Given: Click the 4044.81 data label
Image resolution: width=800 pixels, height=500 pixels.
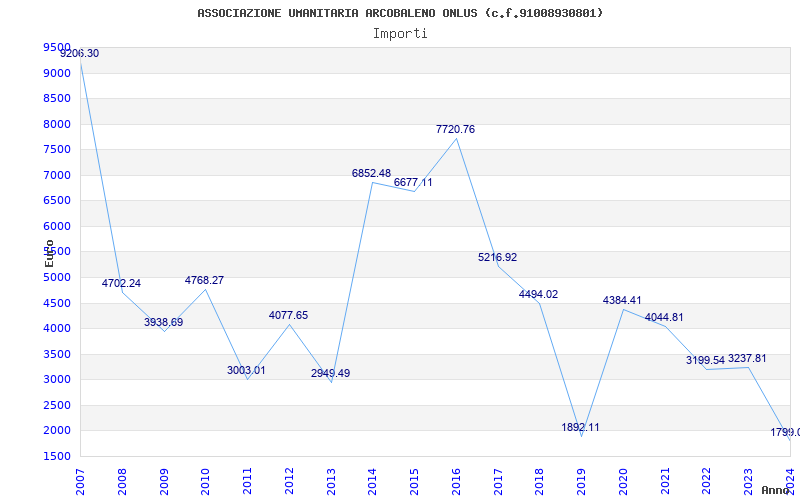Looking at the screenshot, I should click(664, 317).
